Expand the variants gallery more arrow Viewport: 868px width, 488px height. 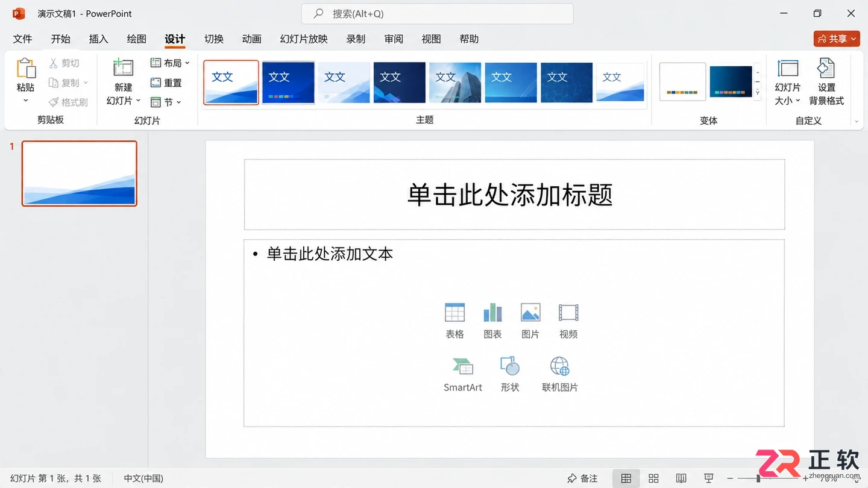tap(758, 93)
